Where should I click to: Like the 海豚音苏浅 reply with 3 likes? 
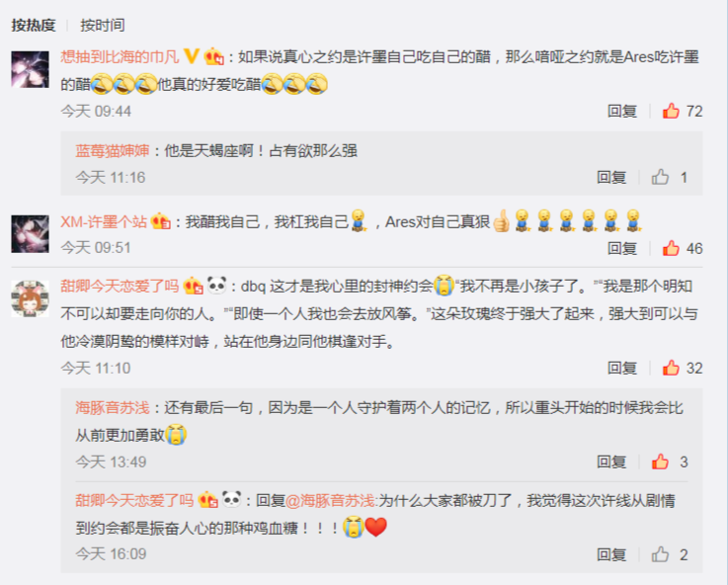(x=660, y=461)
